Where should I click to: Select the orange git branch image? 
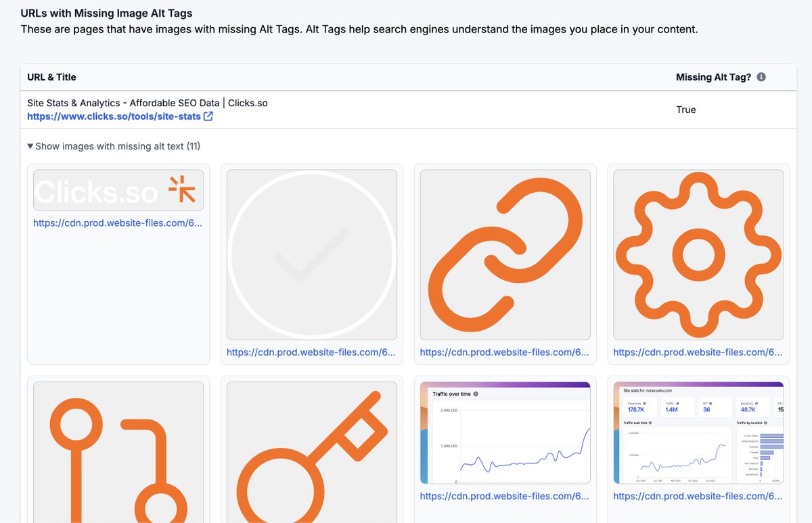click(118, 452)
